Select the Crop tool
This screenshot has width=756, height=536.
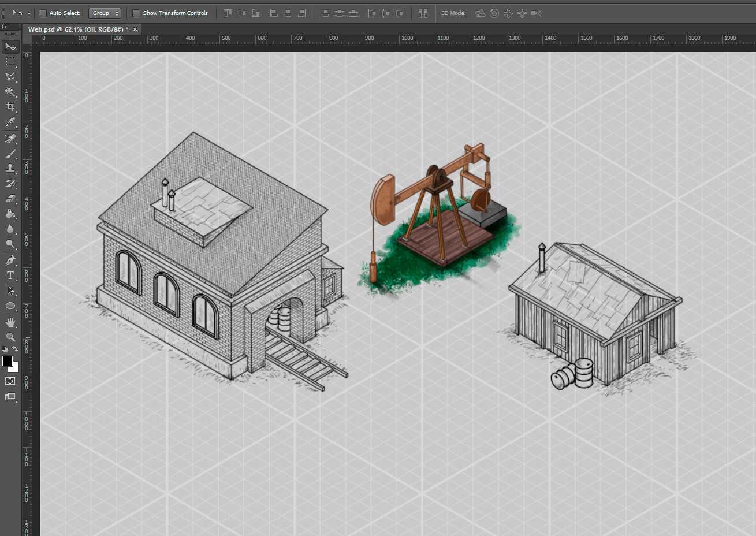click(10, 107)
